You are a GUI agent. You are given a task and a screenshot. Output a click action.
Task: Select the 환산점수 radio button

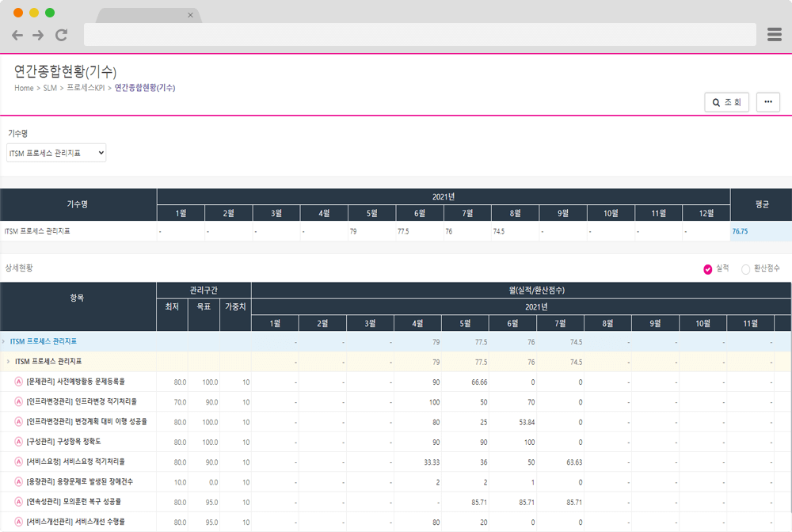[x=745, y=269]
